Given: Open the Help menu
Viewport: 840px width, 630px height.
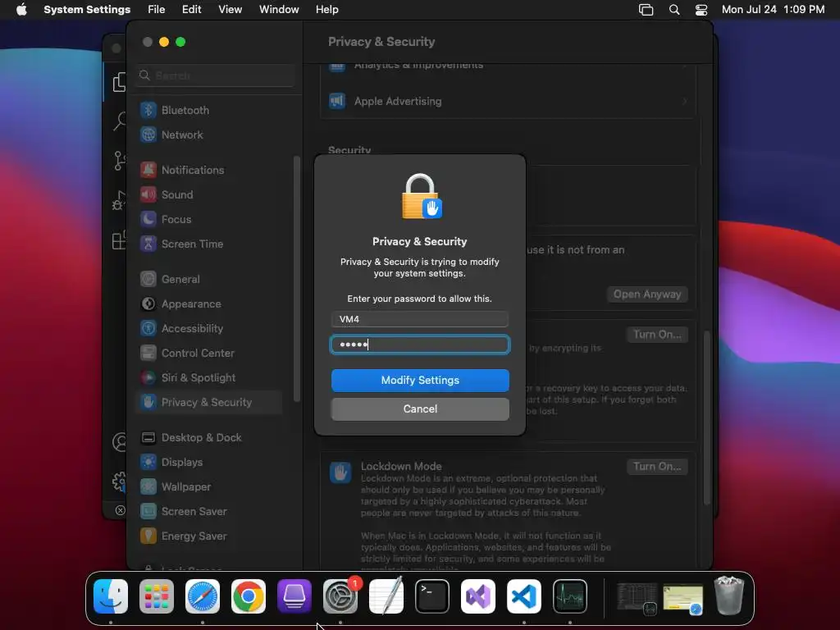Looking at the screenshot, I should pyautogui.click(x=326, y=10).
